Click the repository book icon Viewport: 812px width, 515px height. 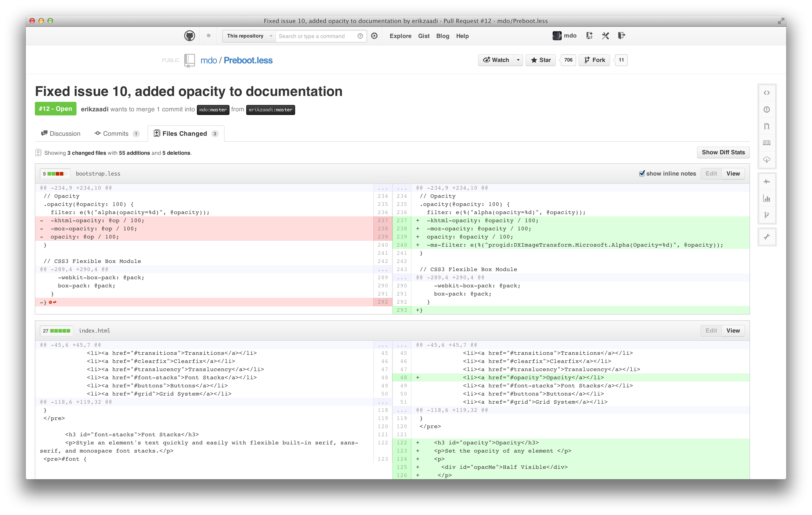189,61
